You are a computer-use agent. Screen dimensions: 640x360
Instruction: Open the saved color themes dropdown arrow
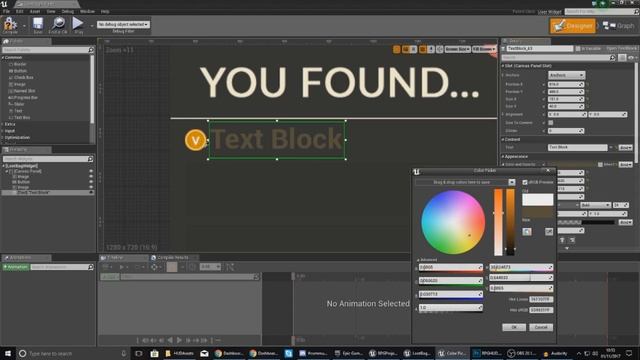point(511,182)
